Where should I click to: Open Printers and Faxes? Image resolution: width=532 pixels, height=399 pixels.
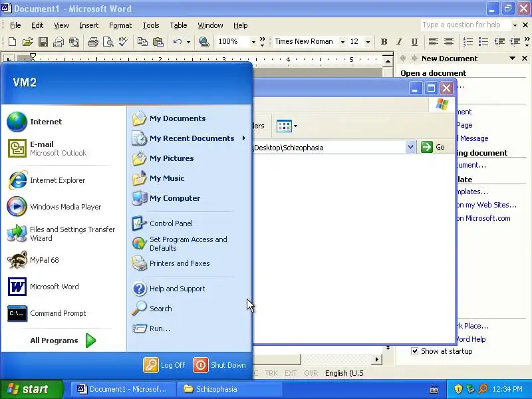click(x=190, y=263)
